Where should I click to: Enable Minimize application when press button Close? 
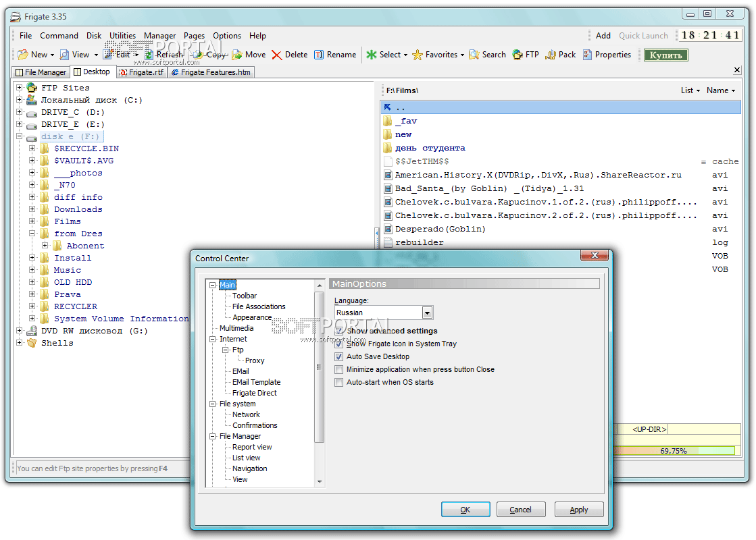(339, 369)
